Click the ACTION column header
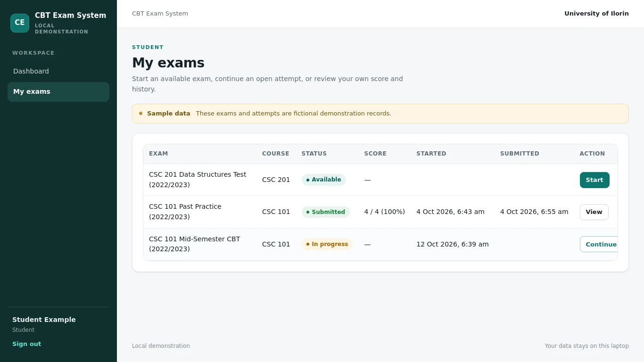644x362 pixels. point(592,154)
